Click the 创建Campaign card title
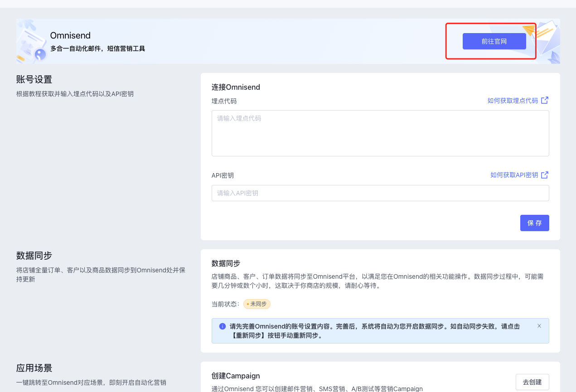The height and width of the screenshot is (392, 576). coord(236,376)
